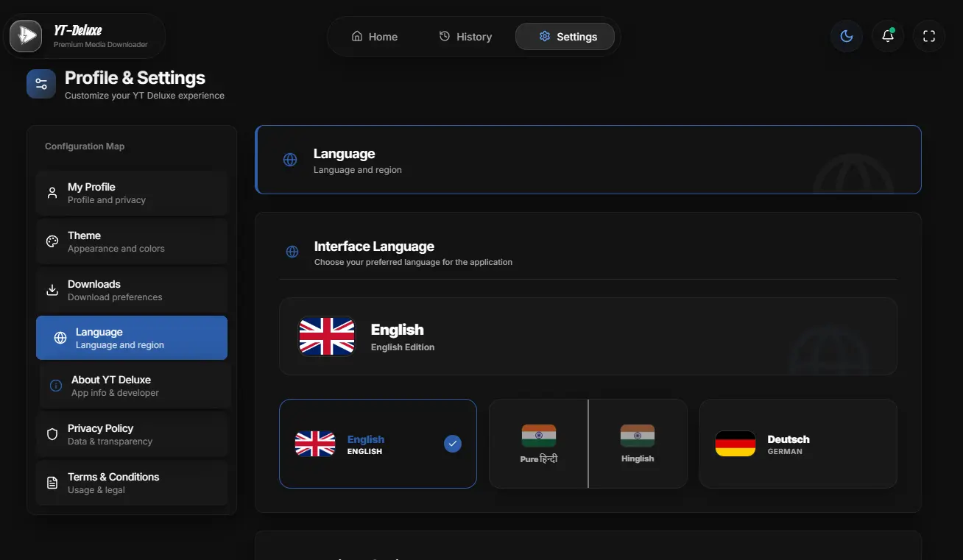Click 'Choose your preferred language' description text
This screenshot has width=963, height=560.
pos(413,262)
